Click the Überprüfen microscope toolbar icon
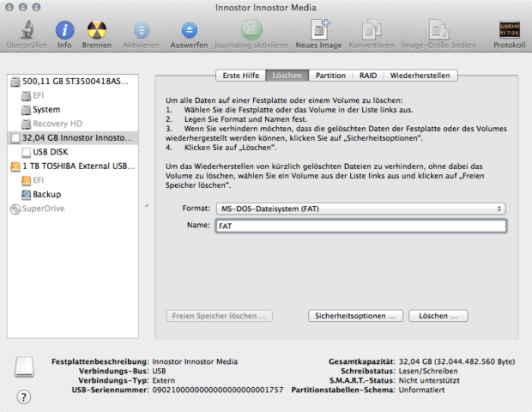 coord(27,29)
